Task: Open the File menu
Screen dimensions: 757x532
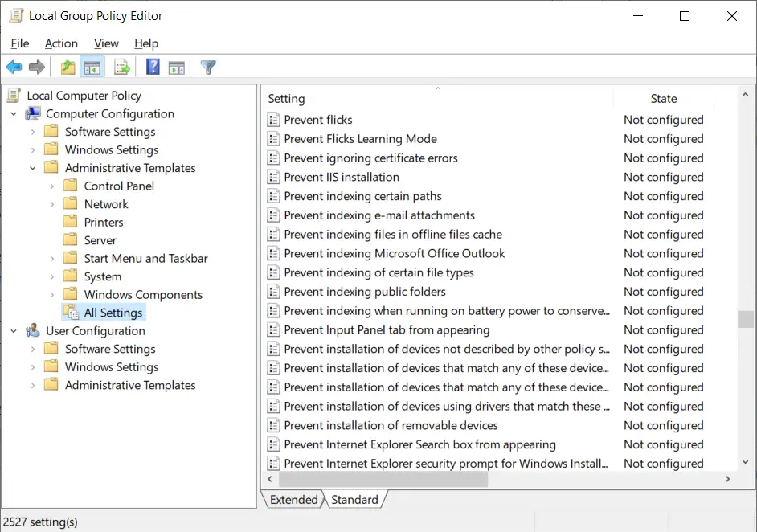Action: (x=20, y=43)
